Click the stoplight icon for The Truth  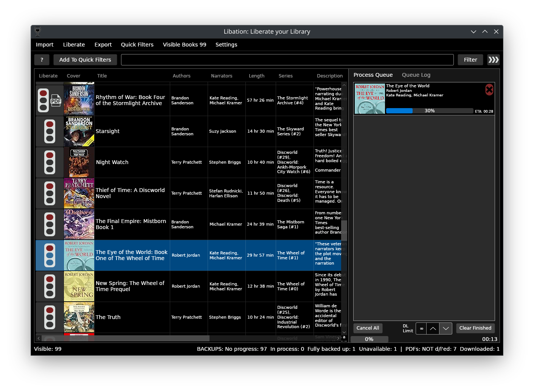(x=50, y=317)
